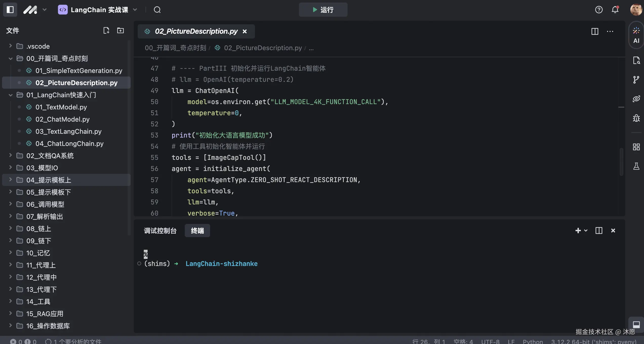Toggle the preview eye icon

636,99
